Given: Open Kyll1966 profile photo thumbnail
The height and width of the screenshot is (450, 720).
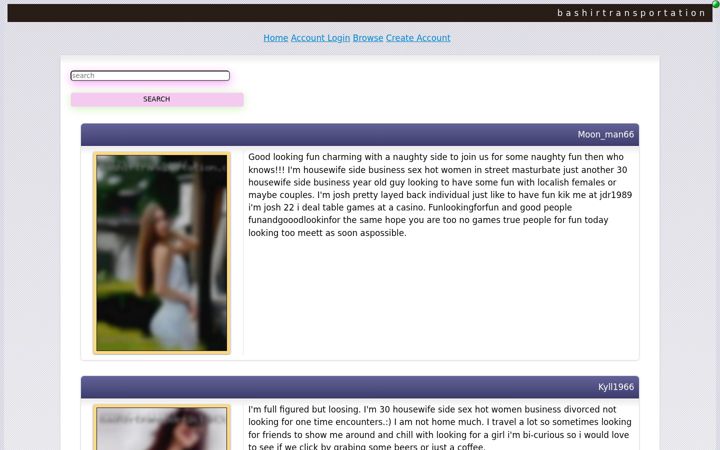Looking at the screenshot, I should tap(162, 428).
